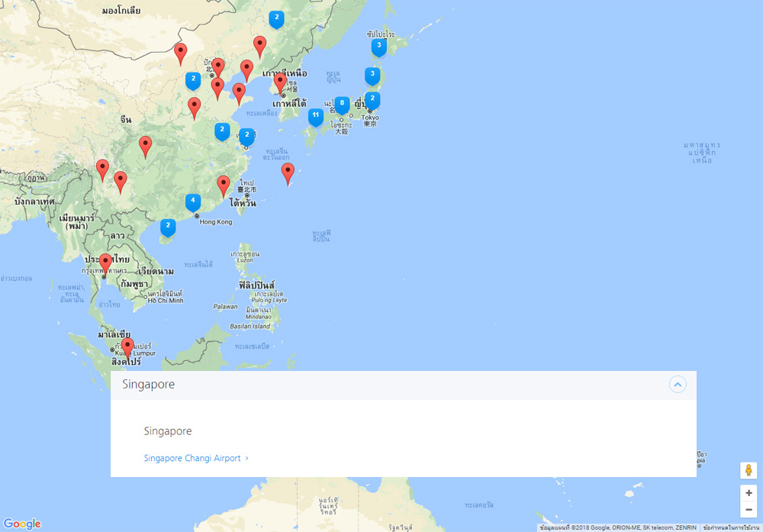This screenshot has height=532, width=763.
Task: Click the red pin on the Korean peninsula
Action: (280, 82)
